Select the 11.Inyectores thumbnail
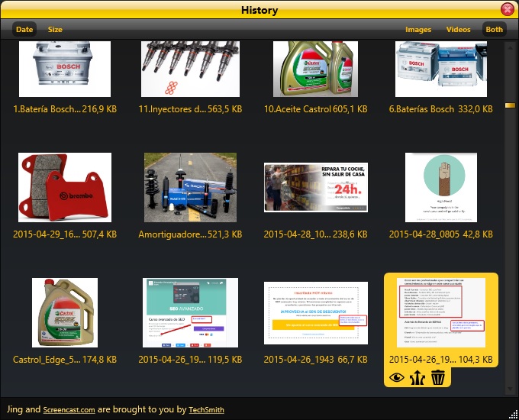Image resolution: width=519 pixels, height=420 pixels. [x=190, y=69]
